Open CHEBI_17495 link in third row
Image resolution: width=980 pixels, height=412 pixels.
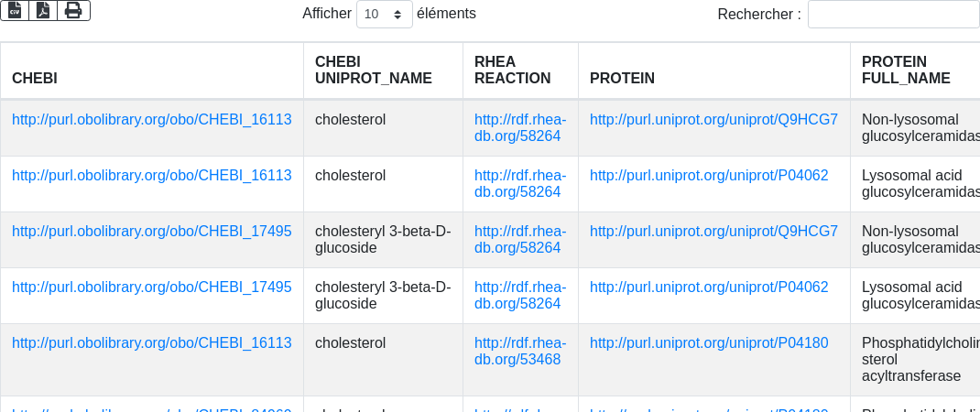point(152,231)
